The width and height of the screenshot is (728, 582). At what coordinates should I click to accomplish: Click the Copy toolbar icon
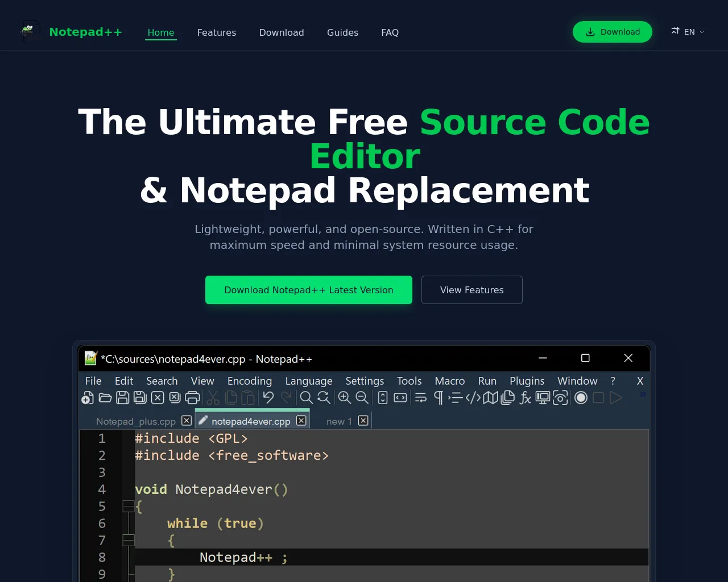231,398
